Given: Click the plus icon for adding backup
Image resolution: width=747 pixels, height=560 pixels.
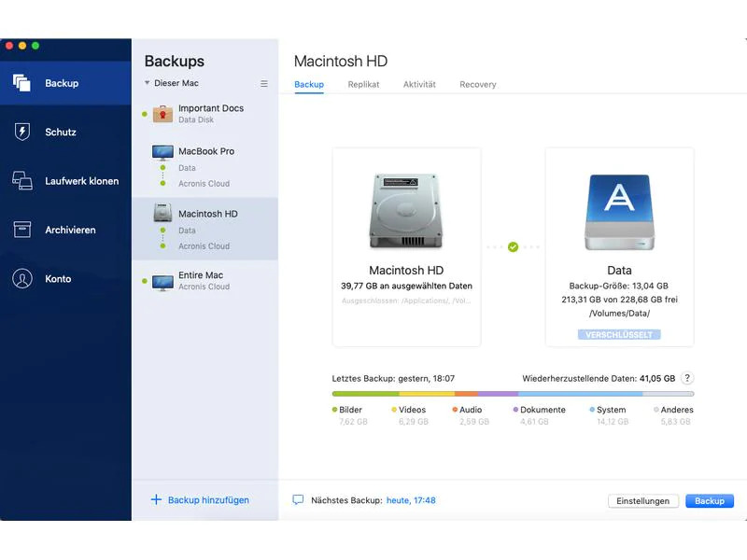Looking at the screenshot, I should [x=156, y=499].
